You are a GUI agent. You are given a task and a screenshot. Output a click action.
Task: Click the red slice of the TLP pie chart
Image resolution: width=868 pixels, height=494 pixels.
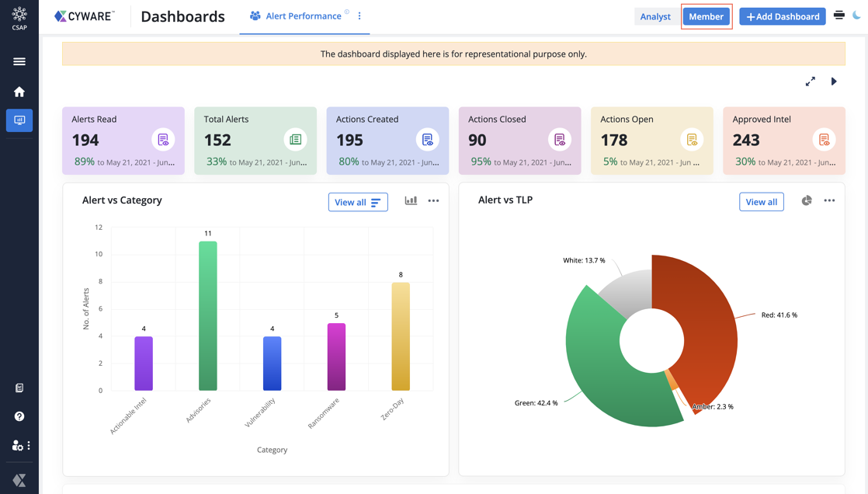[x=707, y=326]
